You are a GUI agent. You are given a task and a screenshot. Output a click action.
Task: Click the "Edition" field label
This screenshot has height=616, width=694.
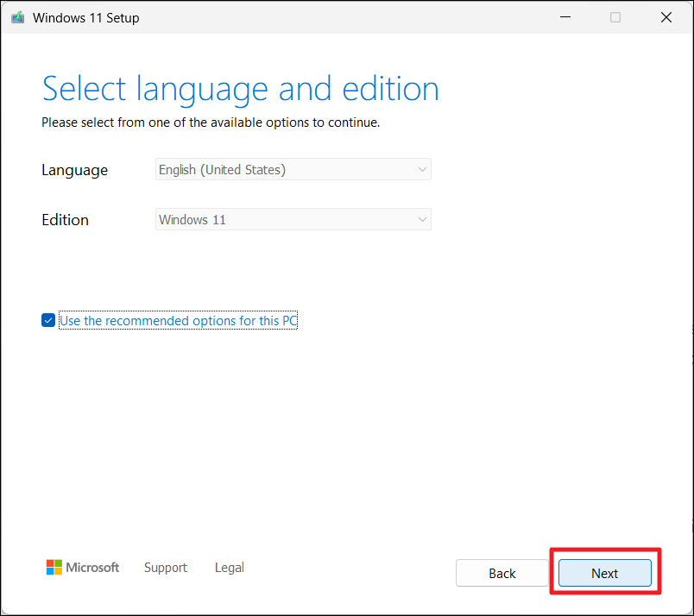[x=65, y=220]
